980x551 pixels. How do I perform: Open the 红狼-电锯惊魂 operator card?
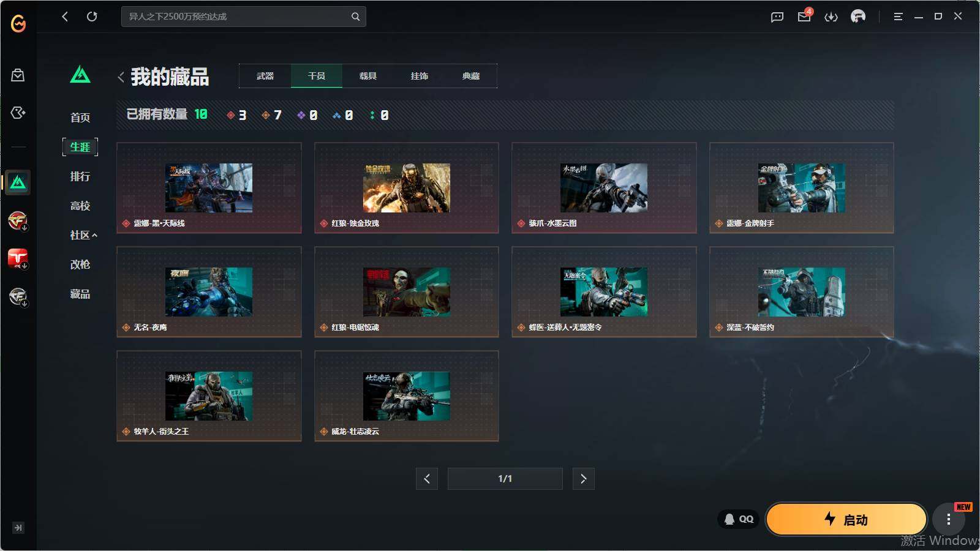pos(407,292)
